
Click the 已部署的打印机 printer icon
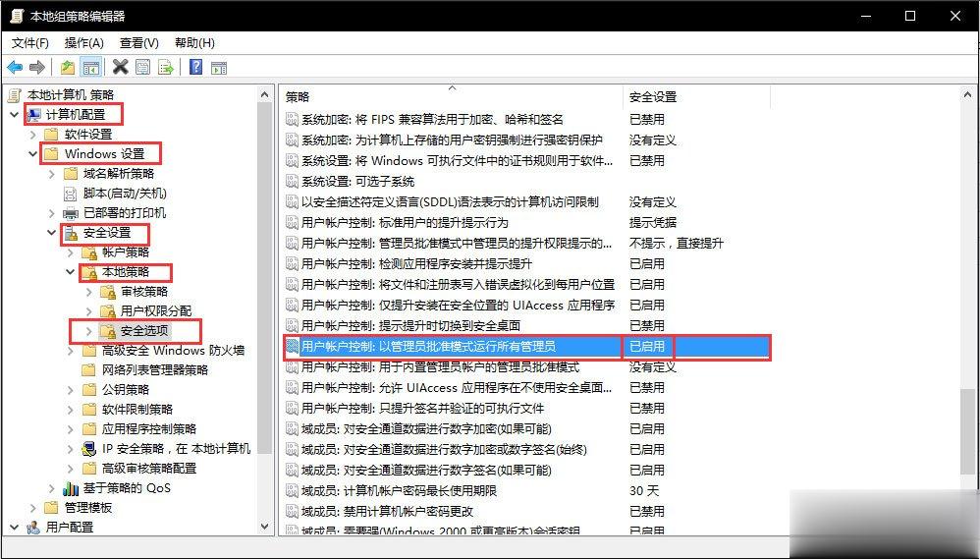tap(71, 212)
